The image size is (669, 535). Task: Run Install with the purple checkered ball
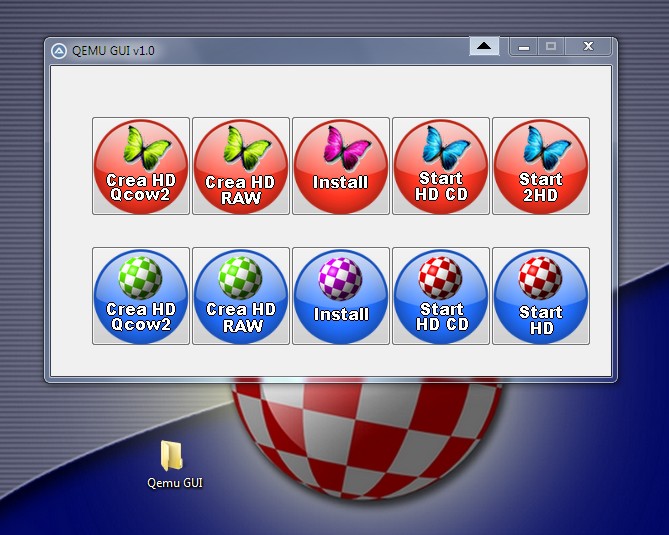click(x=341, y=296)
